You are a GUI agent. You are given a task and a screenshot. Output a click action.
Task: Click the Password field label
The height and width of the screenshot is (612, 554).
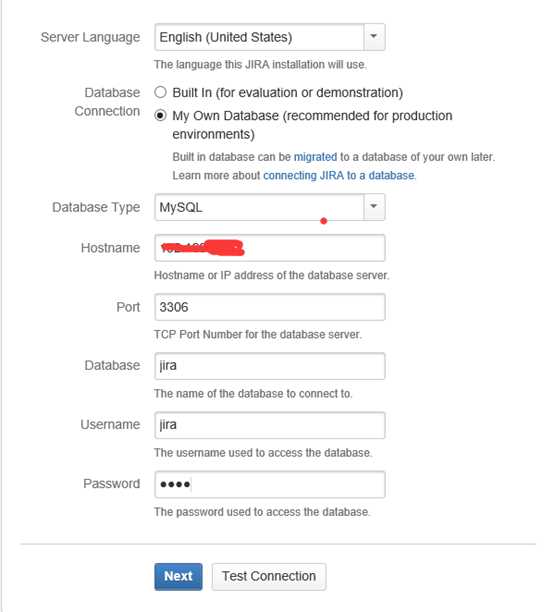point(112,484)
